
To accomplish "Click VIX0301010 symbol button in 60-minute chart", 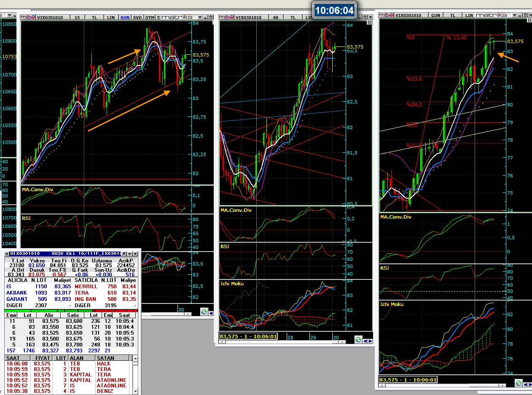I will click(x=249, y=17).
